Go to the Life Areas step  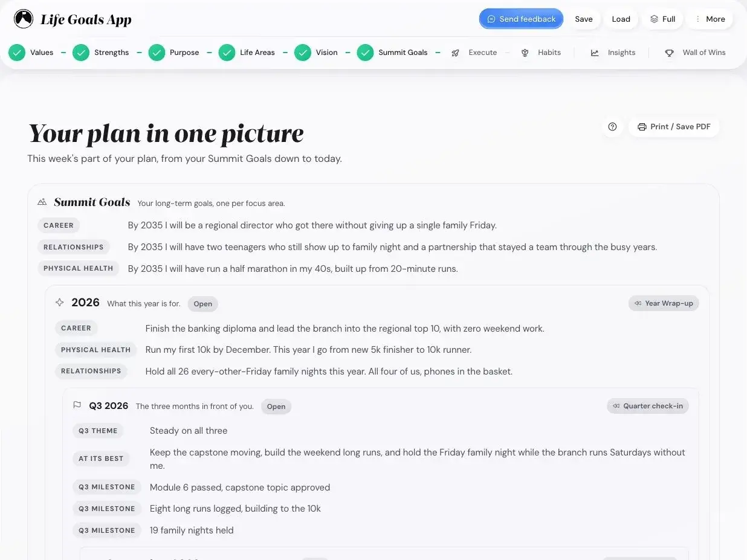pyautogui.click(x=247, y=53)
